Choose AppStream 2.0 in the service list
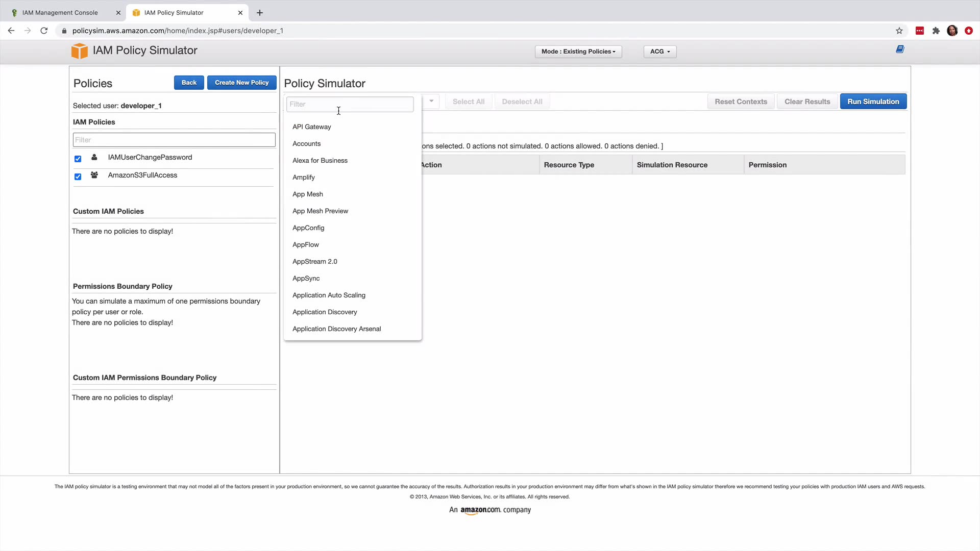This screenshot has width=980, height=551. 314,261
